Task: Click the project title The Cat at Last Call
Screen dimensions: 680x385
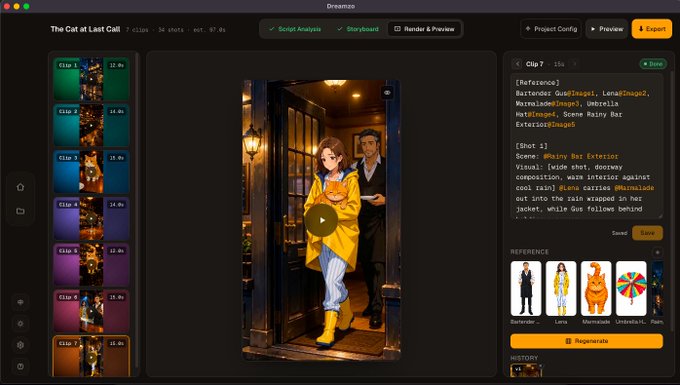Action: pyautogui.click(x=85, y=29)
